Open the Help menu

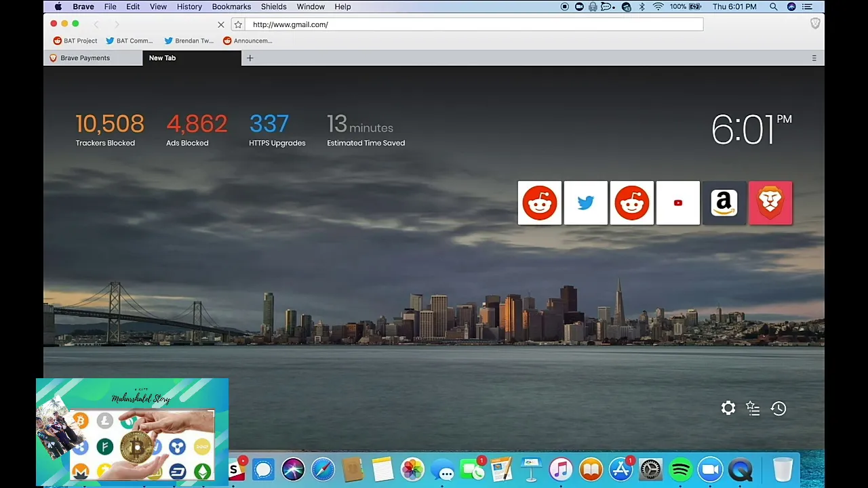pyautogui.click(x=342, y=7)
